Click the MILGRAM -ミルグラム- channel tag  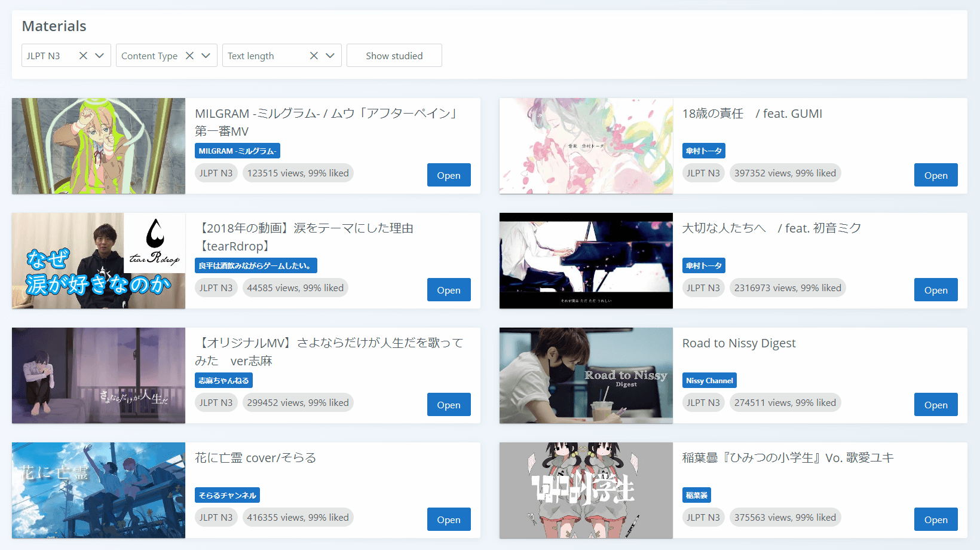pyautogui.click(x=237, y=151)
